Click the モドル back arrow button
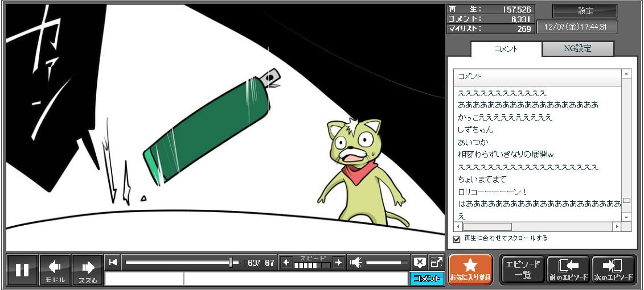644x290 pixels. [x=55, y=270]
